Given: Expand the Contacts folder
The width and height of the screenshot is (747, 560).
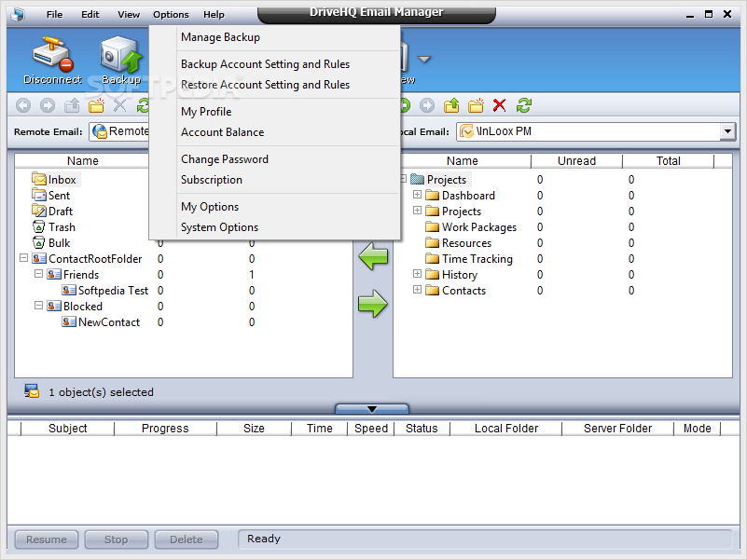Looking at the screenshot, I should (417, 290).
